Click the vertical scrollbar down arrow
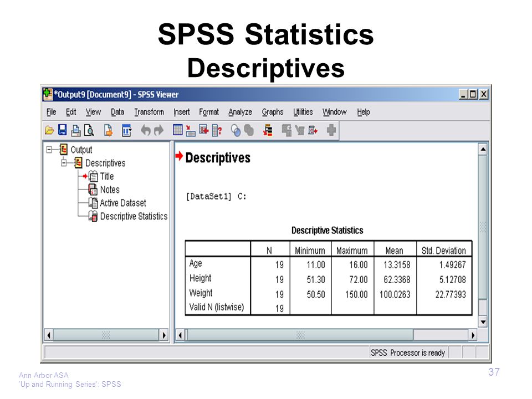Screen dimensions: 532x399 (x=483, y=321)
